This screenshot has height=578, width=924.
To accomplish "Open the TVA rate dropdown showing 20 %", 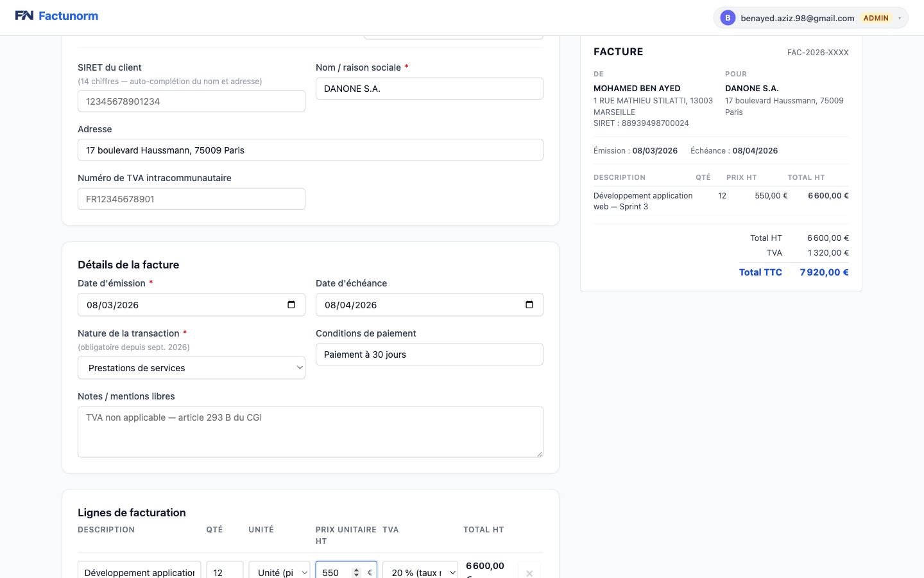I will point(420,572).
